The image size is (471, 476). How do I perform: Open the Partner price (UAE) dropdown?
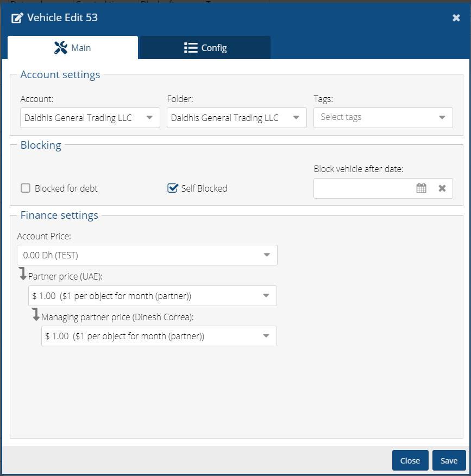(153, 296)
